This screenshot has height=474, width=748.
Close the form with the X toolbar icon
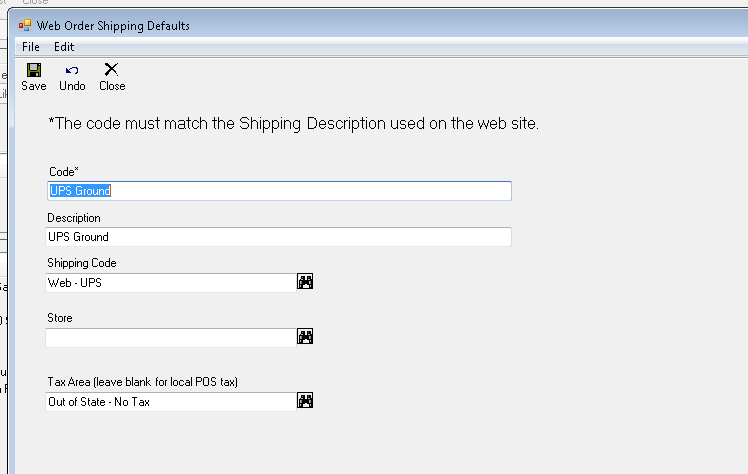point(111,70)
